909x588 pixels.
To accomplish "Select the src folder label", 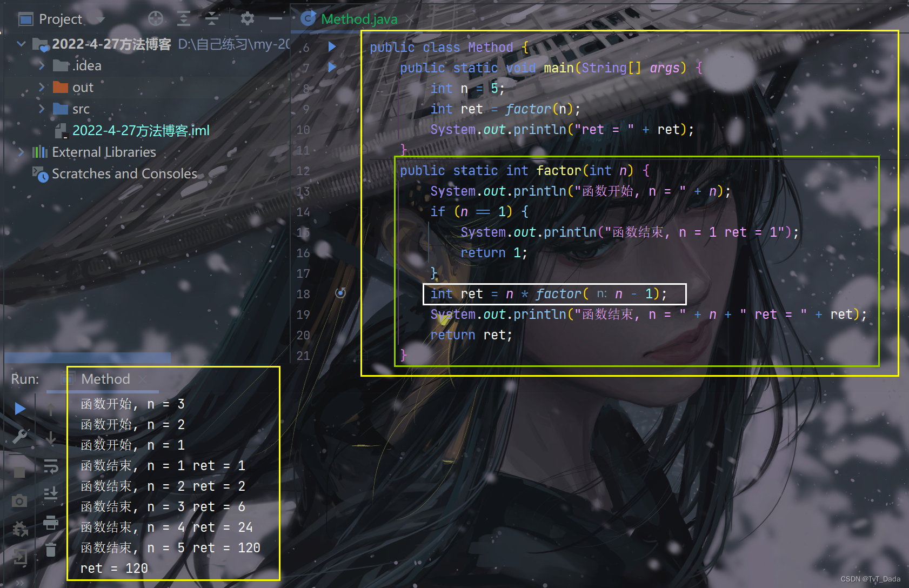I will [x=81, y=109].
